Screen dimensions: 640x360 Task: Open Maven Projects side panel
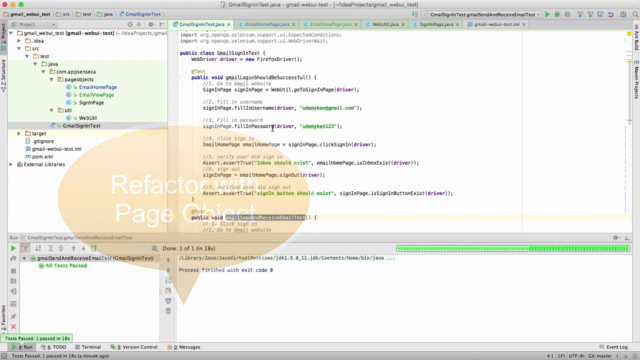pos(636,80)
